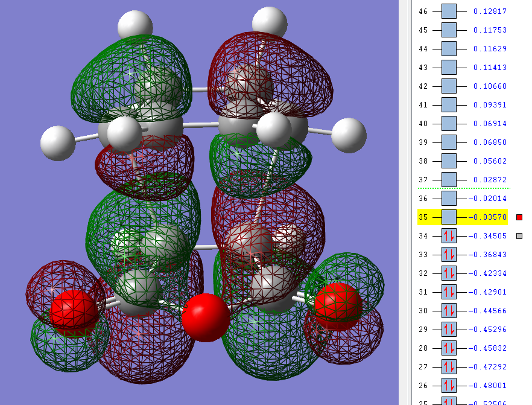Select orbital 41 occupancy box
Image resolution: width=532 pixels, height=405 pixels.
click(x=449, y=104)
